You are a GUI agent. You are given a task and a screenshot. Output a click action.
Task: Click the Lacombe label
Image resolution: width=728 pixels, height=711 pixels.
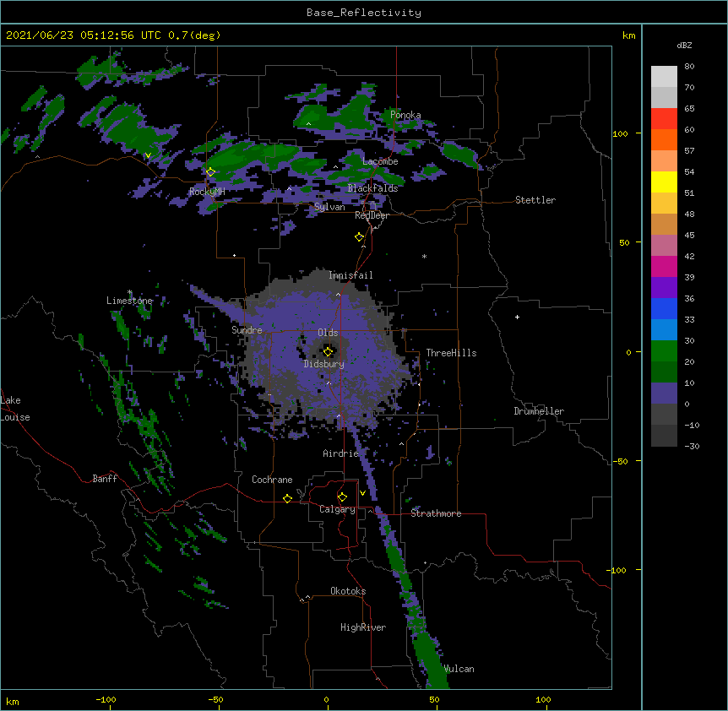point(380,161)
